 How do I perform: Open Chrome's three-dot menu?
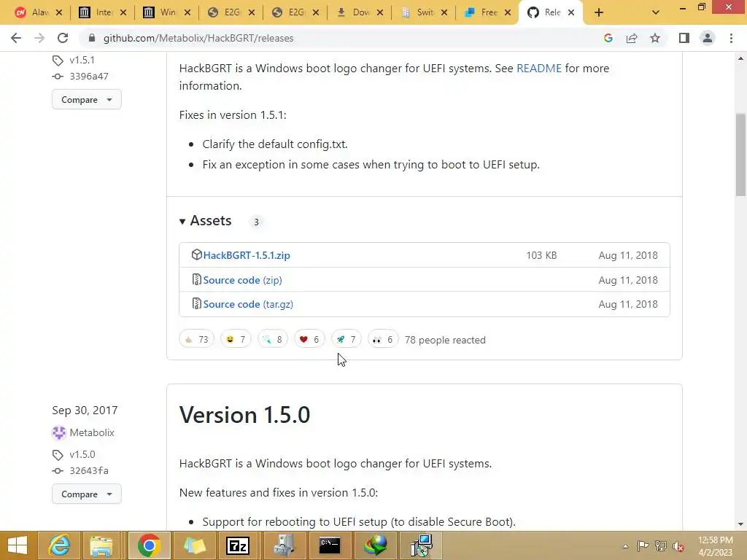click(x=731, y=38)
